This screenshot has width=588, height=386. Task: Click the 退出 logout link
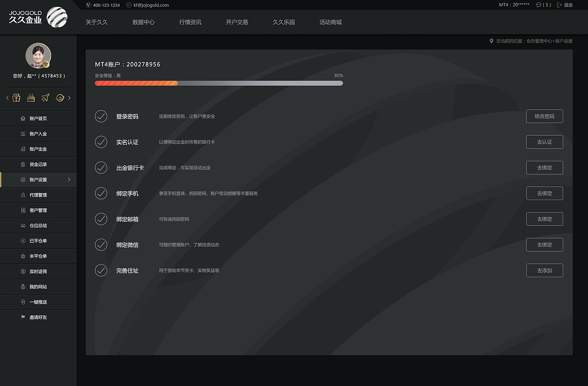(x=568, y=5)
